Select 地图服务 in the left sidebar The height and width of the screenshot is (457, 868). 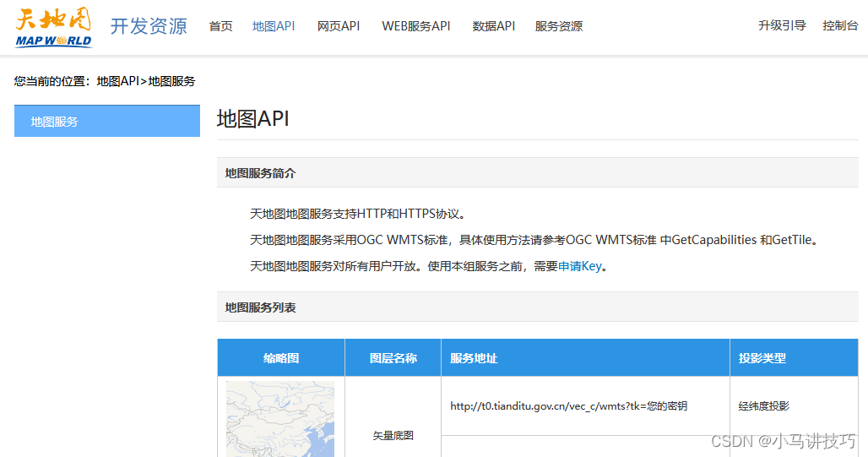click(107, 121)
